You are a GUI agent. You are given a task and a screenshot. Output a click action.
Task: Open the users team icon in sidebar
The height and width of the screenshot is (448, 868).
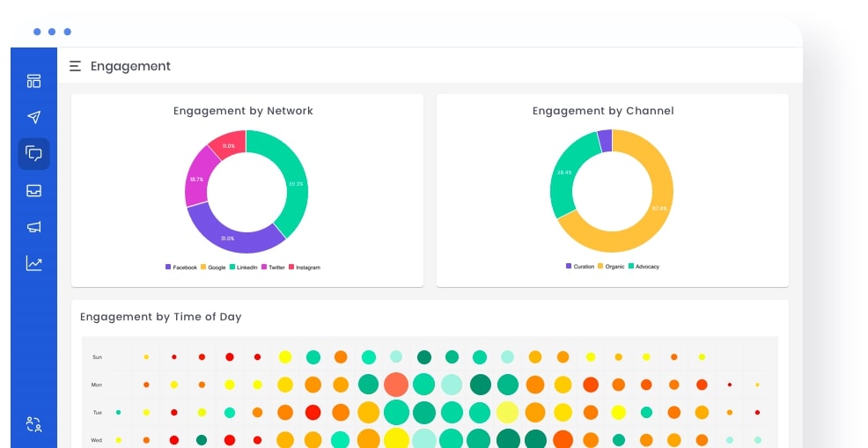point(33,424)
